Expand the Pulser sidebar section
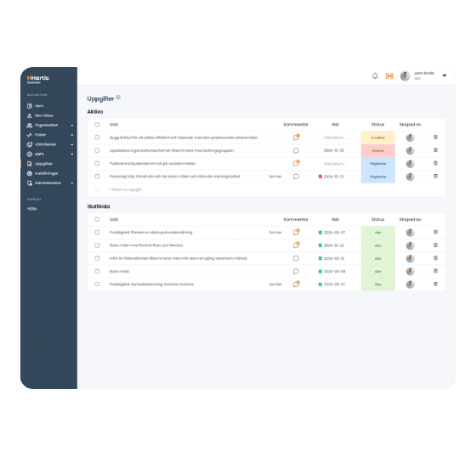 click(72, 135)
